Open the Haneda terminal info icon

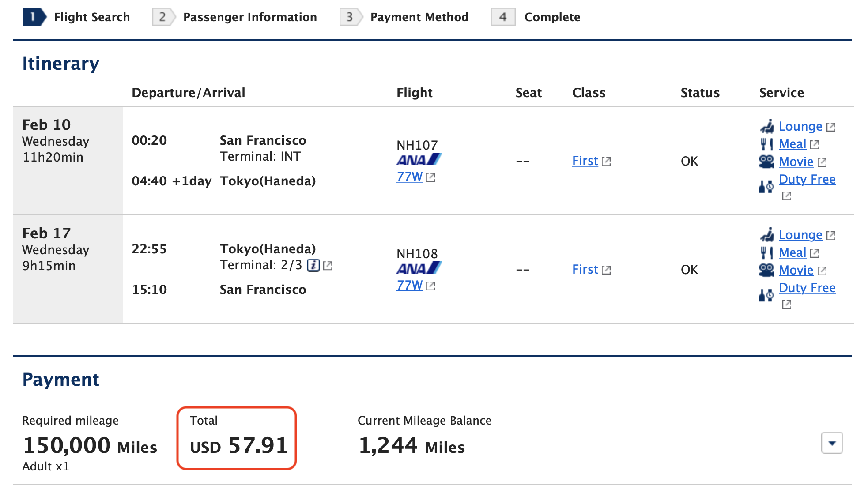313,265
